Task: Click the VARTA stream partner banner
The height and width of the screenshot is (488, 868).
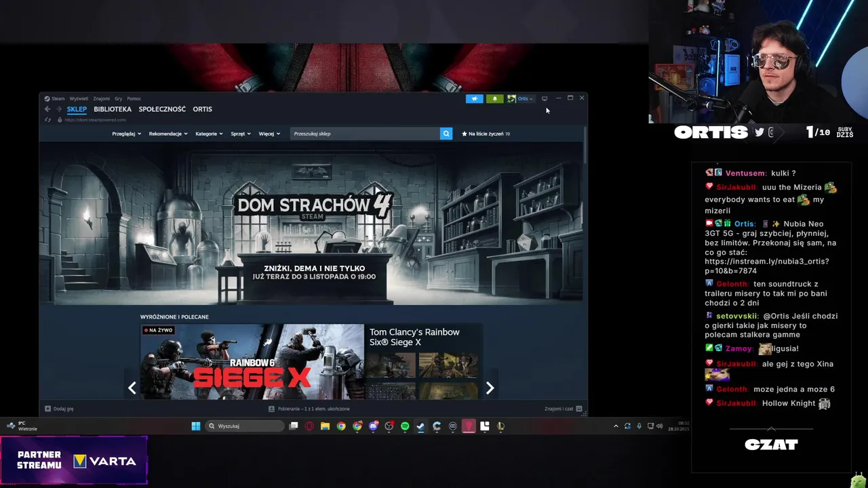Action: 74,461
